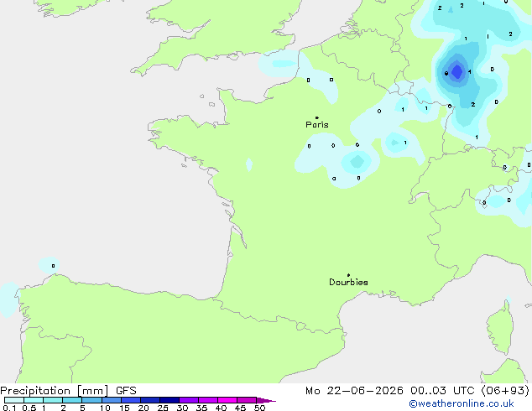
Task: Click the dark blue precipitation peak over Germany
Action: coord(457,71)
